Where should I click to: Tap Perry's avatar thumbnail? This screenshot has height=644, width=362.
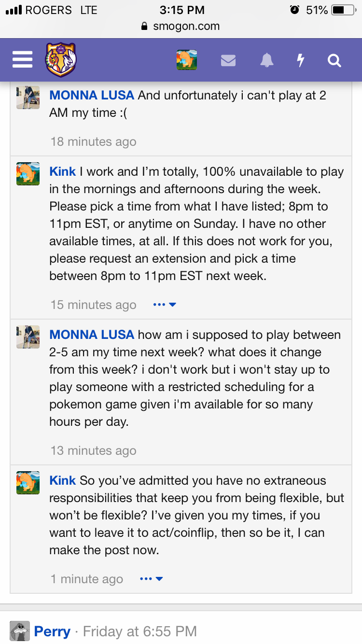pos(20,631)
